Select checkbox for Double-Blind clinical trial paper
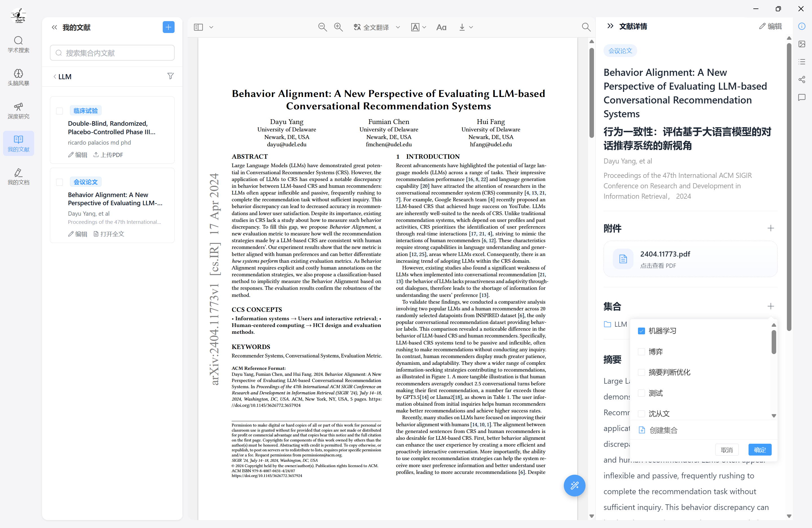This screenshot has height=528, width=812. (60, 111)
